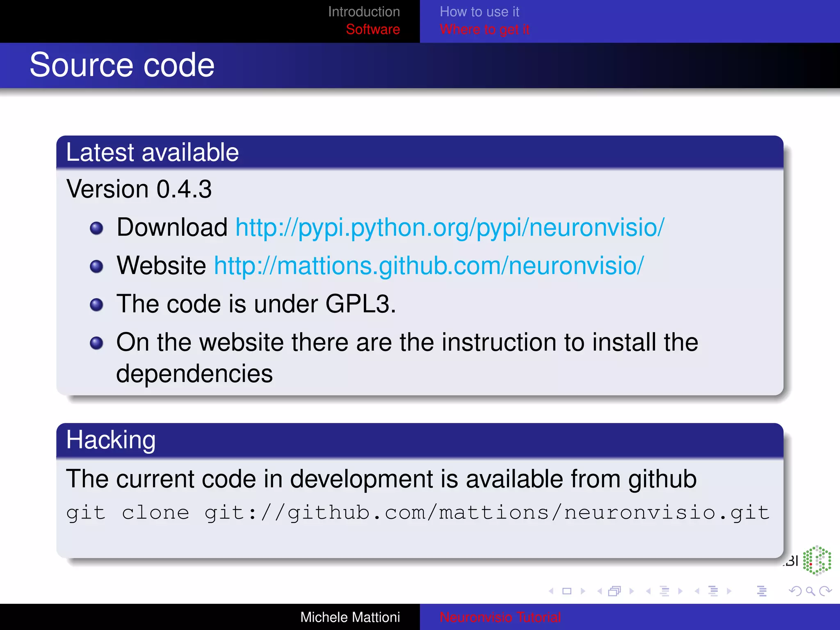Click the bullet beside GPL3 line
Image resolution: width=840 pixels, height=630 pixels.
coord(96,304)
